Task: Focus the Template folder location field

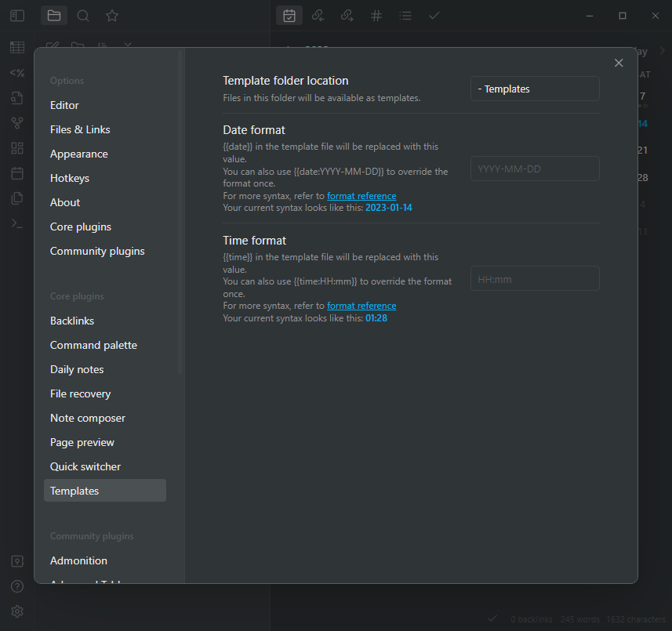Action: [x=535, y=89]
